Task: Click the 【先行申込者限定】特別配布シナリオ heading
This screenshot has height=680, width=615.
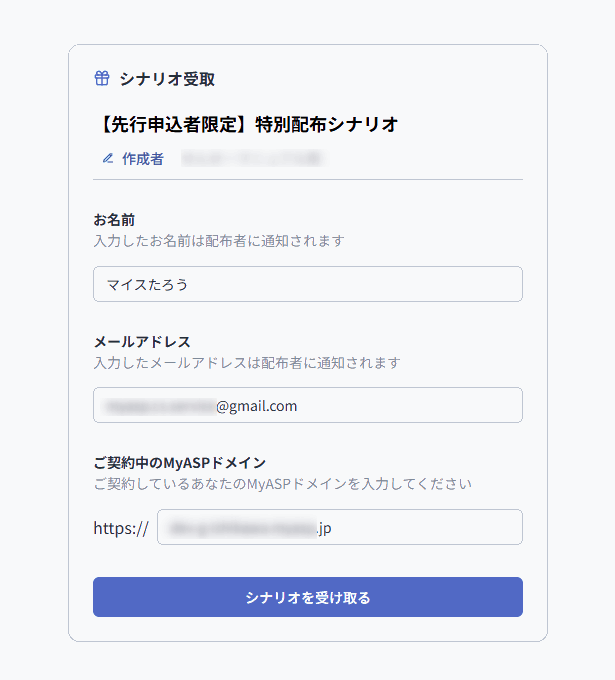Action: click(246, 124)
